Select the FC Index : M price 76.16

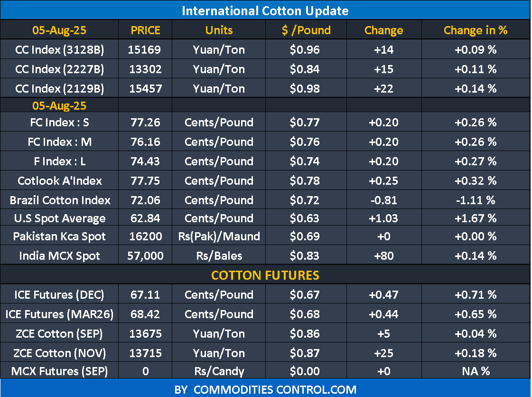145,142
